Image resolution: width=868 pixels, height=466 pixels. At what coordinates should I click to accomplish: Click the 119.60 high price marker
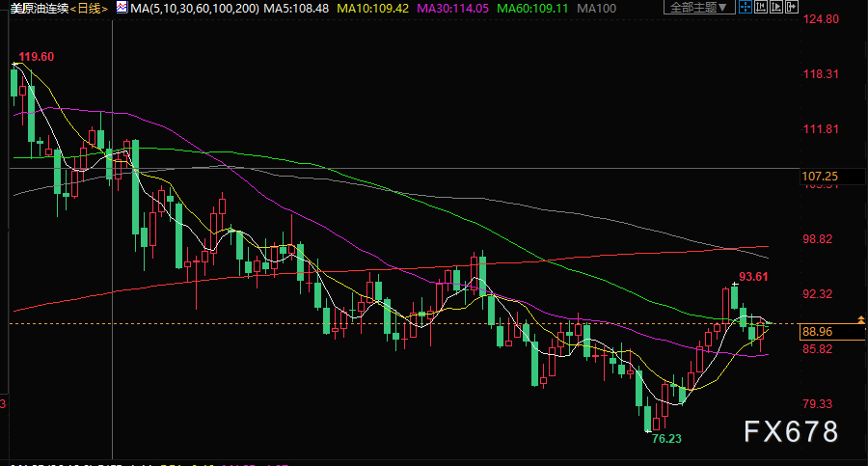coord(36,57)
